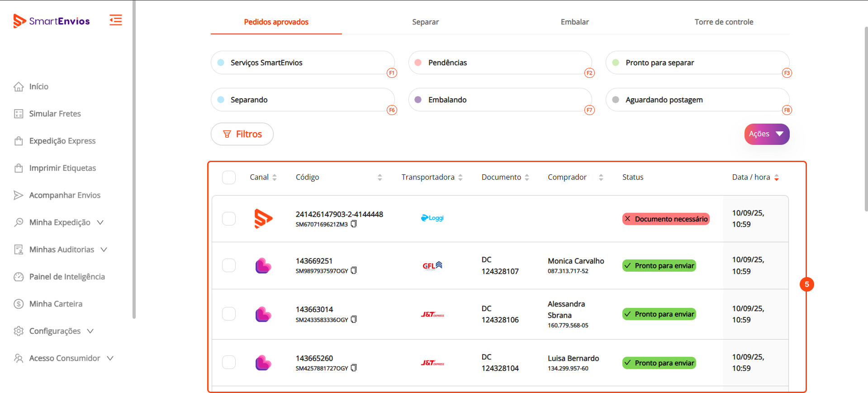Copy tracking code SM9897937597OGY
The image size is (868, 393).
point(354,271)
